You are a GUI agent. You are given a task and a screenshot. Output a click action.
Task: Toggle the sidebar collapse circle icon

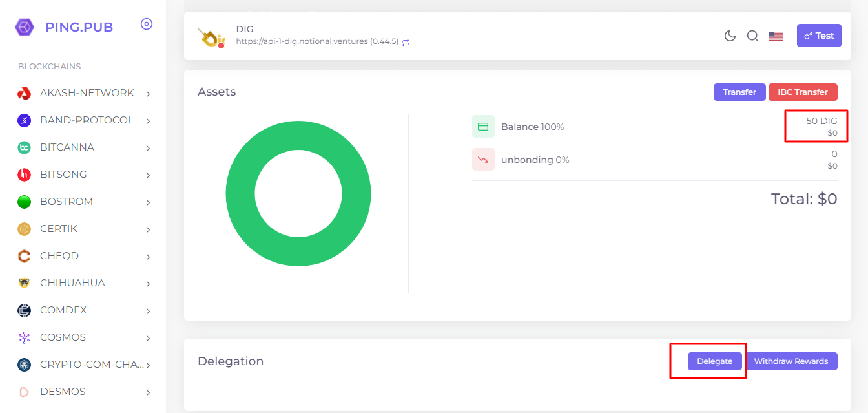tap(147, 25)
